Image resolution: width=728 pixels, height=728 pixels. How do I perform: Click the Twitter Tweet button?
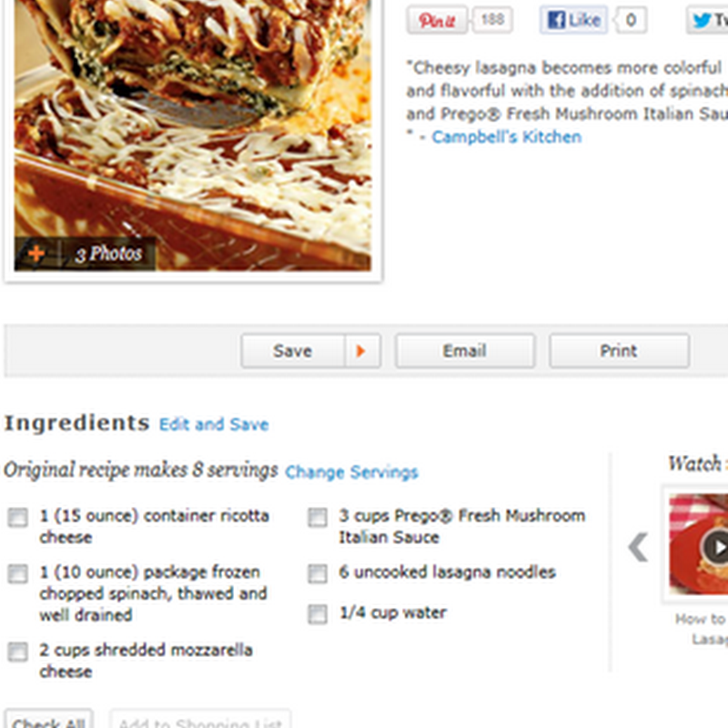tap(708, 20)
